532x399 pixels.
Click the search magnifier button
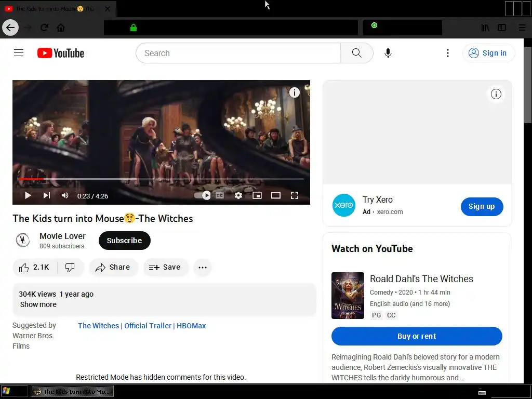(x=356, y=53)
